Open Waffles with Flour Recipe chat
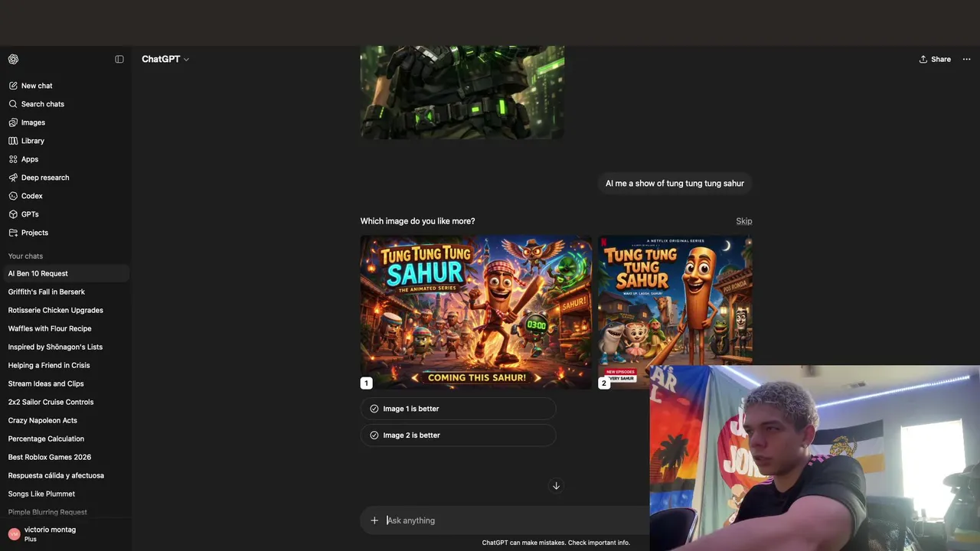The height and width of the screenshot is (551, 980). click(66, 328)
